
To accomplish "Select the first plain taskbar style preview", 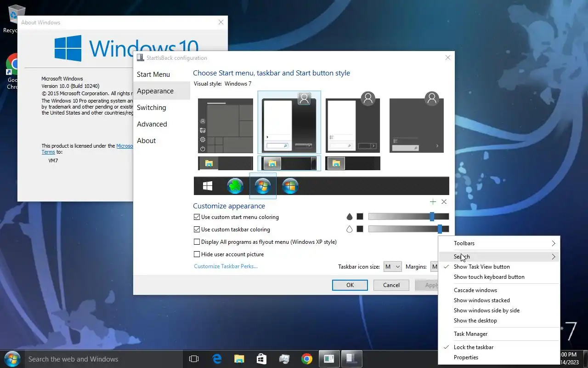I will [226, 163].
